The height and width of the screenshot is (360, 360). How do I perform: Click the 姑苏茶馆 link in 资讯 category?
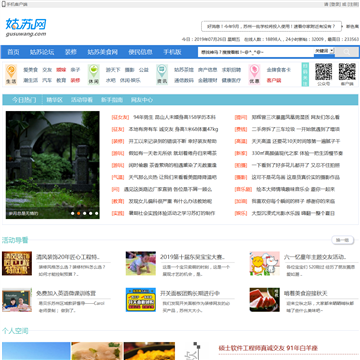[184, 70]
